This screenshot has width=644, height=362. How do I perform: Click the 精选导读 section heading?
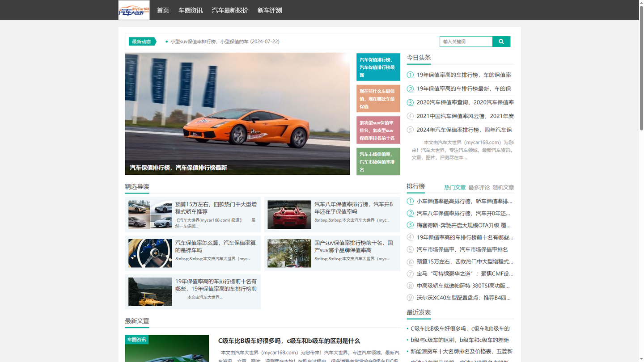click(137, 186)
